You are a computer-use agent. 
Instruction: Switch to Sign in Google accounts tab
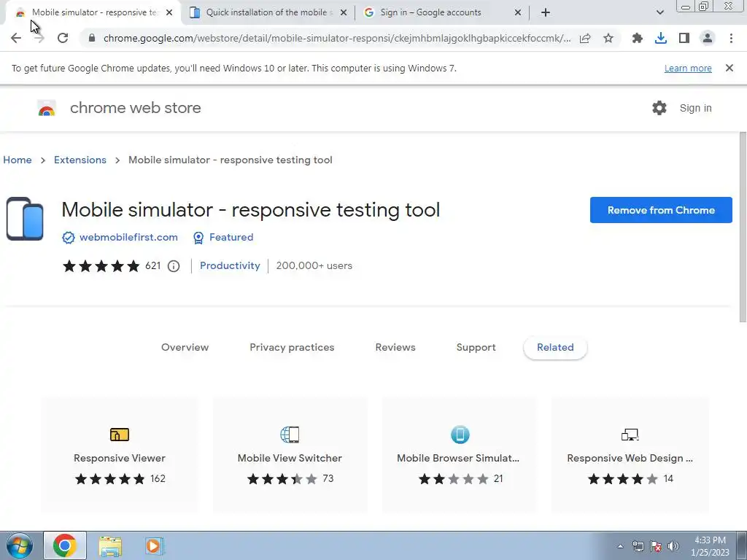[x=443, y=13]
